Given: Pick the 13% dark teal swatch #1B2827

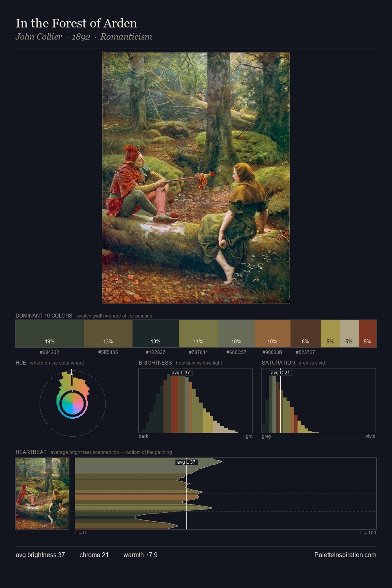Looking at the screenshot, I should [x=156, y=334].
